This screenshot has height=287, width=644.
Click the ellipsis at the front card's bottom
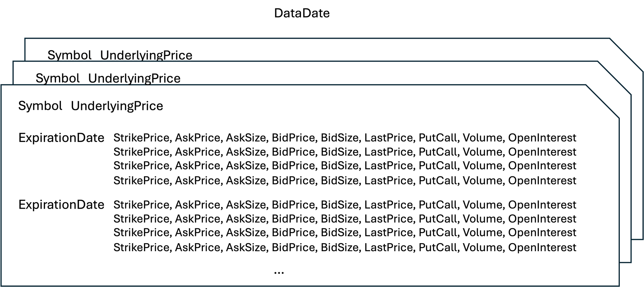279,272
